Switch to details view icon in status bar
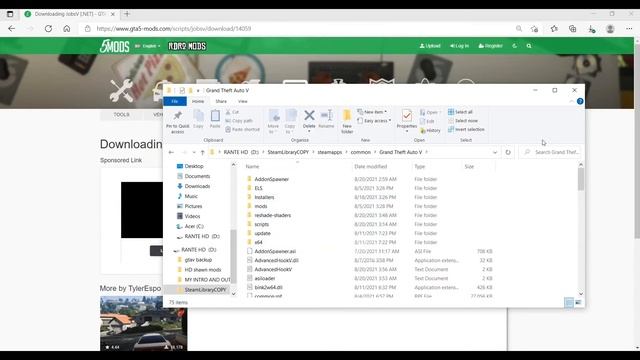The width and height of the screenshot is (640, 360). (x=569, y=302)
